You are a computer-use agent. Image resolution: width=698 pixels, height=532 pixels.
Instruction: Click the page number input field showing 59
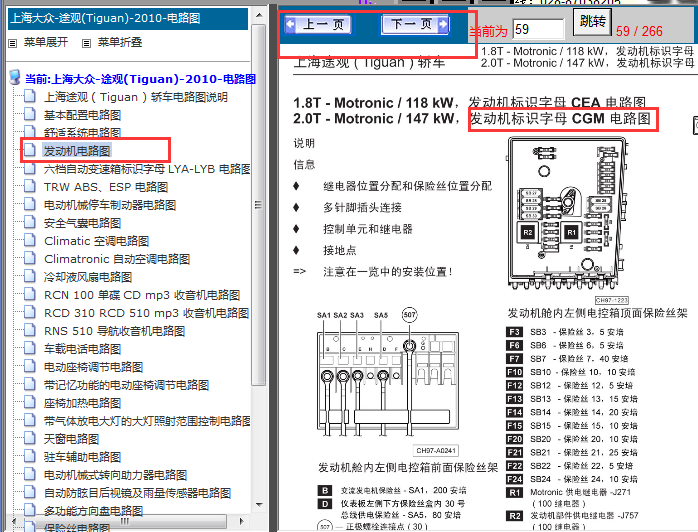point(538,30)
